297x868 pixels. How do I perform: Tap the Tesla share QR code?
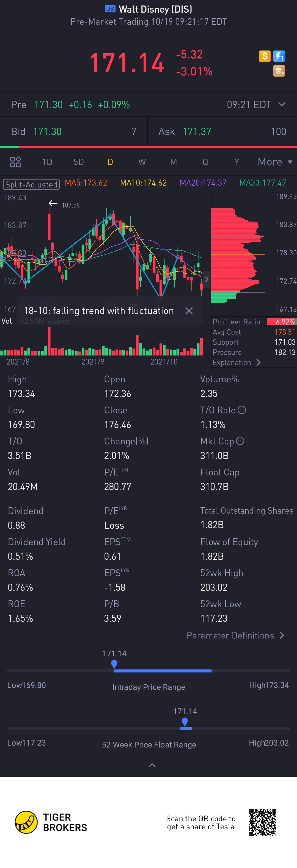pos(263,822)
